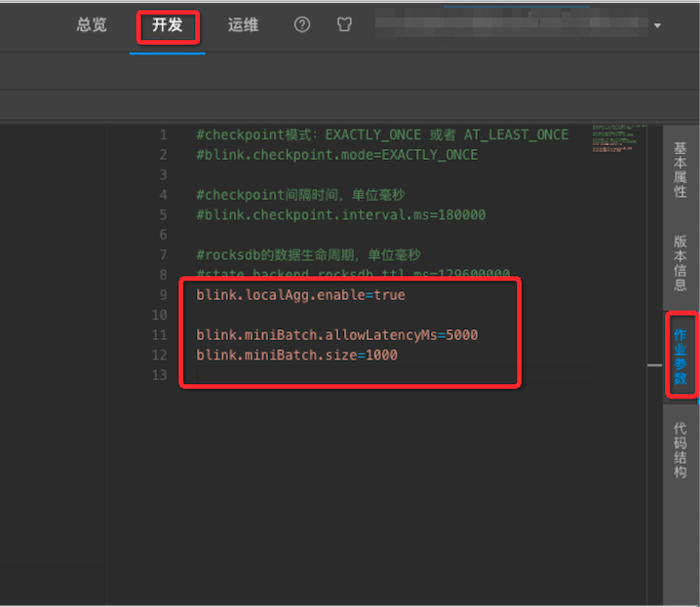Select the 作业参数 side panel
The height and width of the screenshot is (607, 700).
click(x=680, y=357)
